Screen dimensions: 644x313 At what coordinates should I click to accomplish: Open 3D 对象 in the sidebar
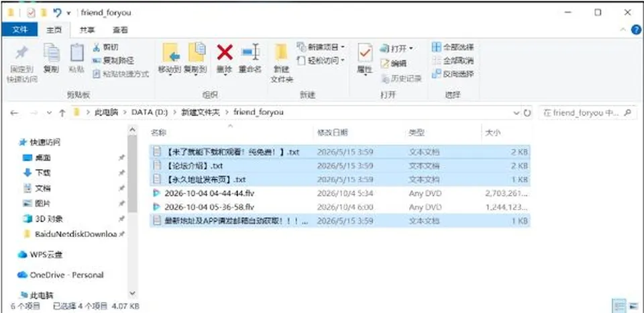pos(43,219)
